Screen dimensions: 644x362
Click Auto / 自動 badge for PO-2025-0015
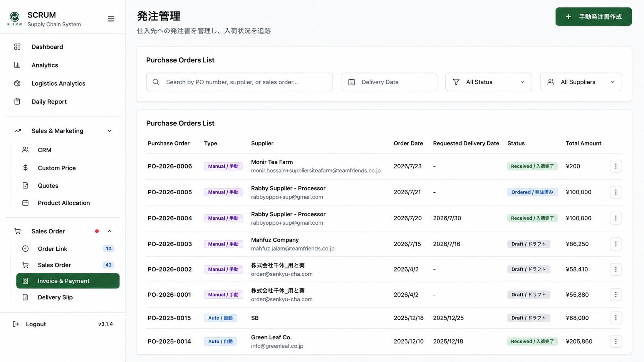coord(220,318)
